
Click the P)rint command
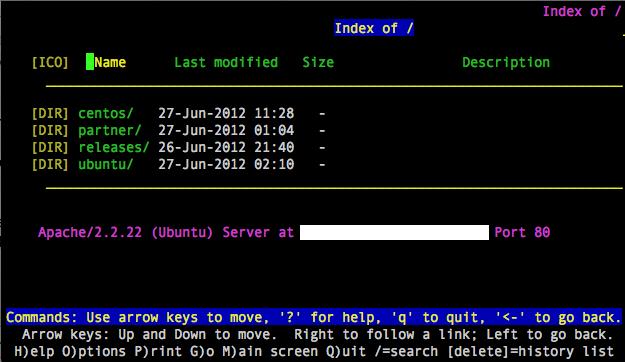point(158,352)
